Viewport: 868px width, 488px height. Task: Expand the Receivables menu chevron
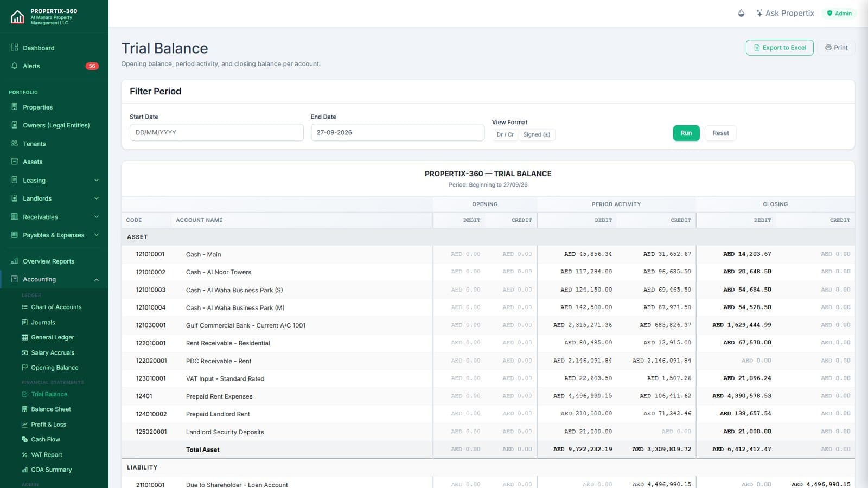[x=97, y=217]
